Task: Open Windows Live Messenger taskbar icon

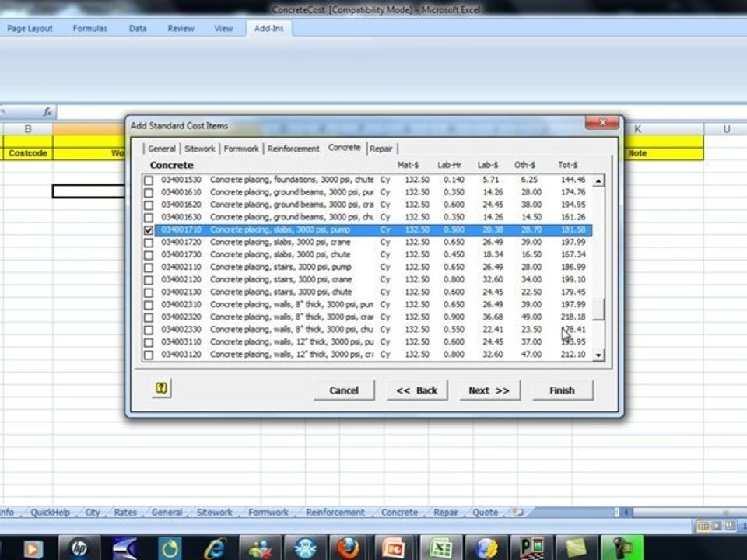Action: click(x=260, y=548)
